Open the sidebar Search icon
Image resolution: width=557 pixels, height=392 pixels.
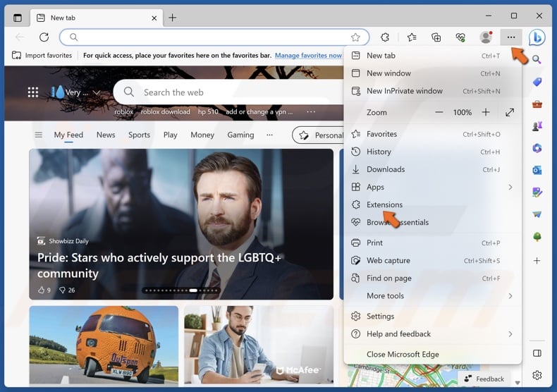click(537, 59)
